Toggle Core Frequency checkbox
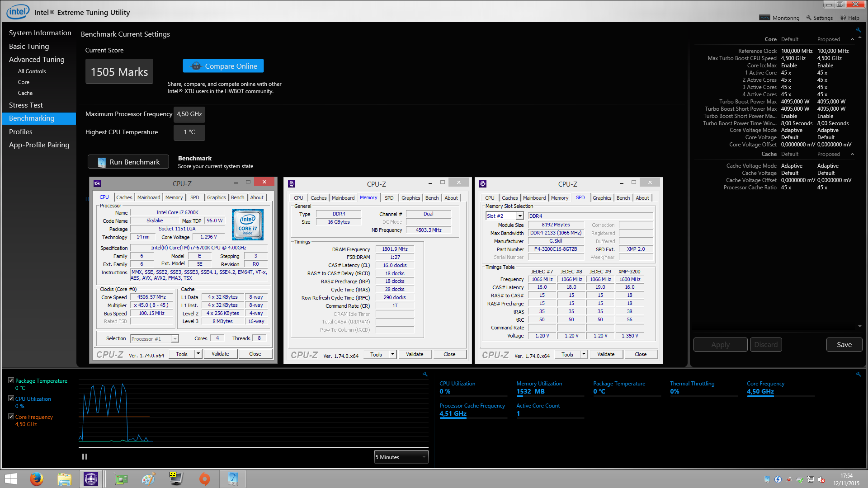Screen dimensions: 868x488 tap(11, 417)
